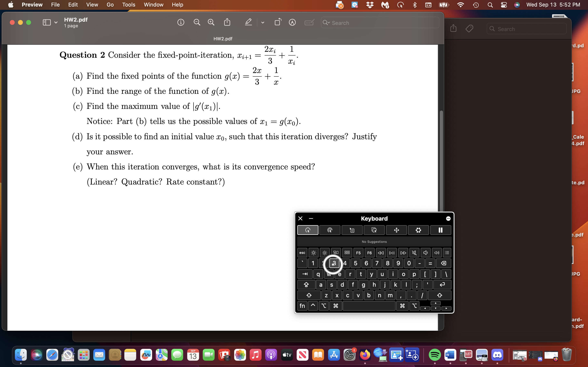Rotate the PDF page

coord(278,22)
